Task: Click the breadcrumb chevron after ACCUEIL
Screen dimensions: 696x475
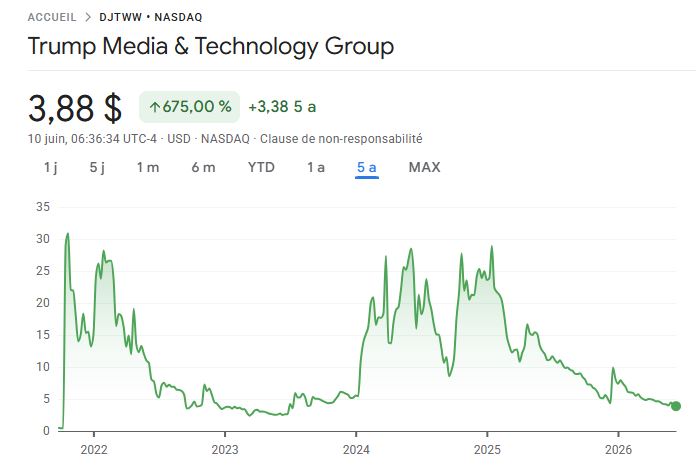Action: click(88, 17)
